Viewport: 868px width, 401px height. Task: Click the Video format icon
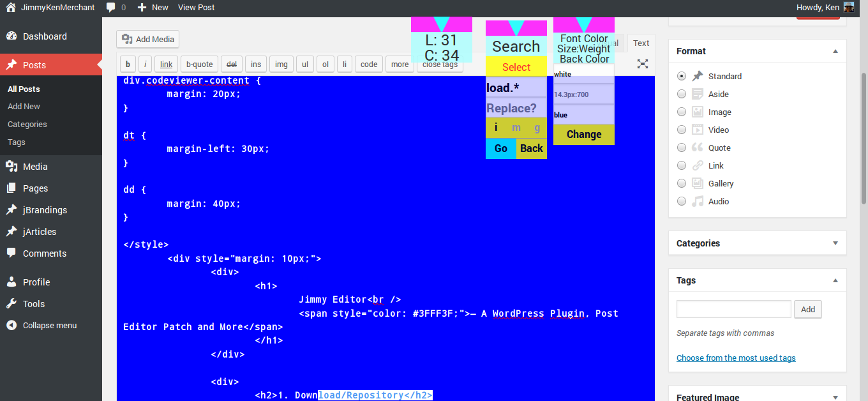pyautogui.click(x=698, y=130)
